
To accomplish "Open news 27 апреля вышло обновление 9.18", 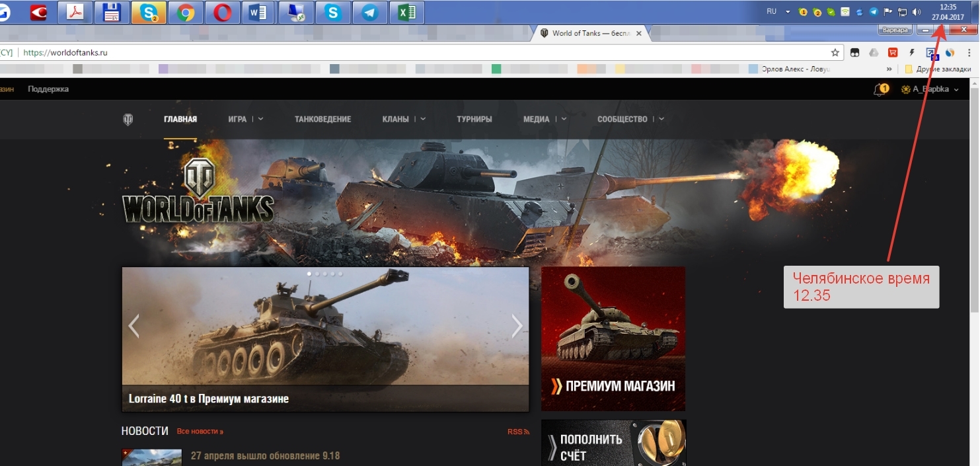I will click(265, 456).
